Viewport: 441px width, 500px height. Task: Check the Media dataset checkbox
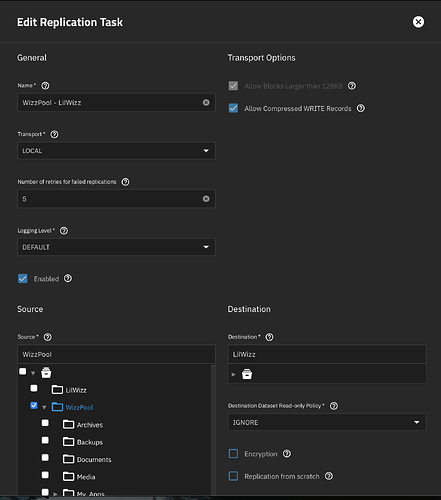[45, 475]
